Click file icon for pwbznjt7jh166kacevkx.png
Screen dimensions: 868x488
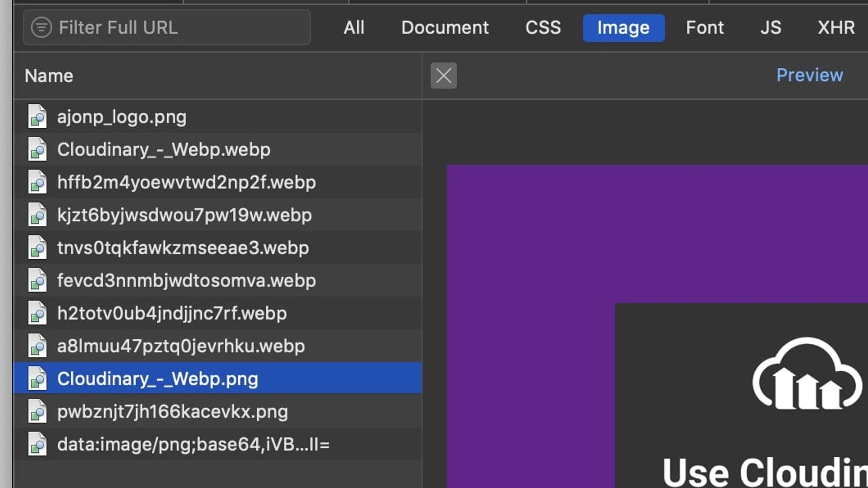(37, 412)
